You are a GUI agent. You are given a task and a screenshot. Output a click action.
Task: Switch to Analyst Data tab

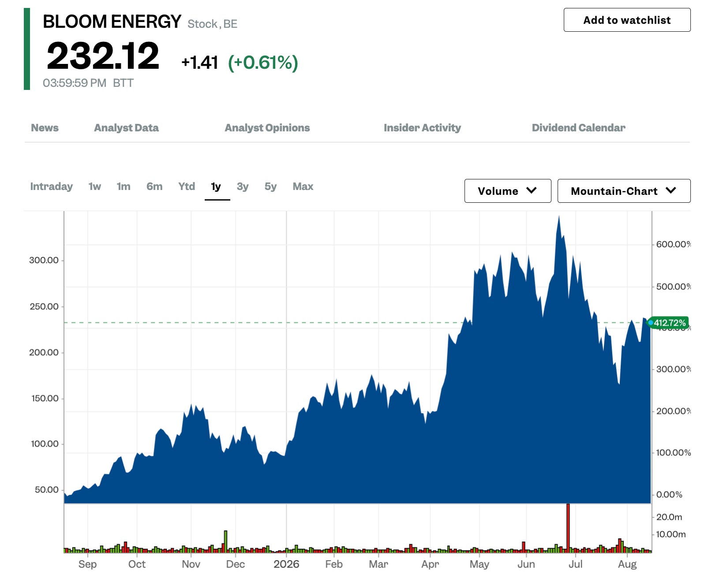(126, 128)
